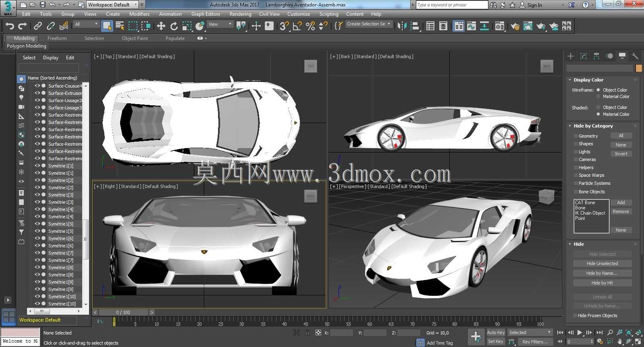The image size is (644, 347).
Task: Click the Back viewport ViewCube
Action: click(x=547, y=66)
